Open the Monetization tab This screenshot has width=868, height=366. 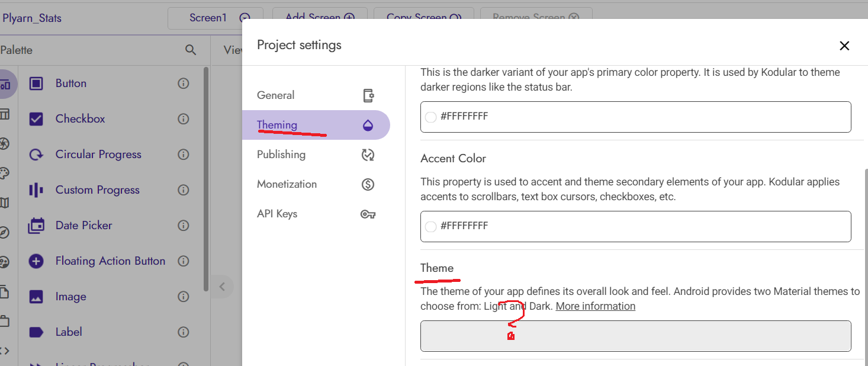point(316,184)
